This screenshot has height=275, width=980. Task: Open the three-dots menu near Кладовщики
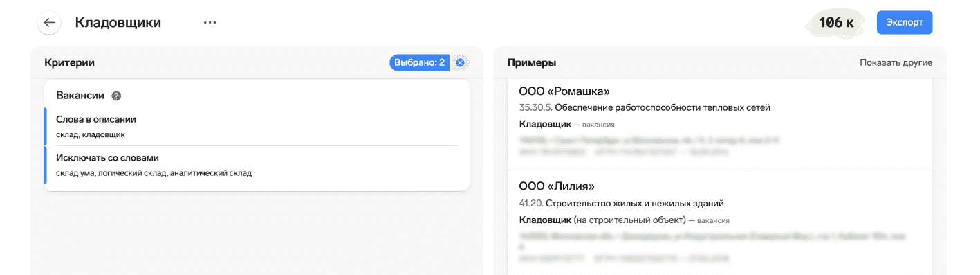point(210,22)
